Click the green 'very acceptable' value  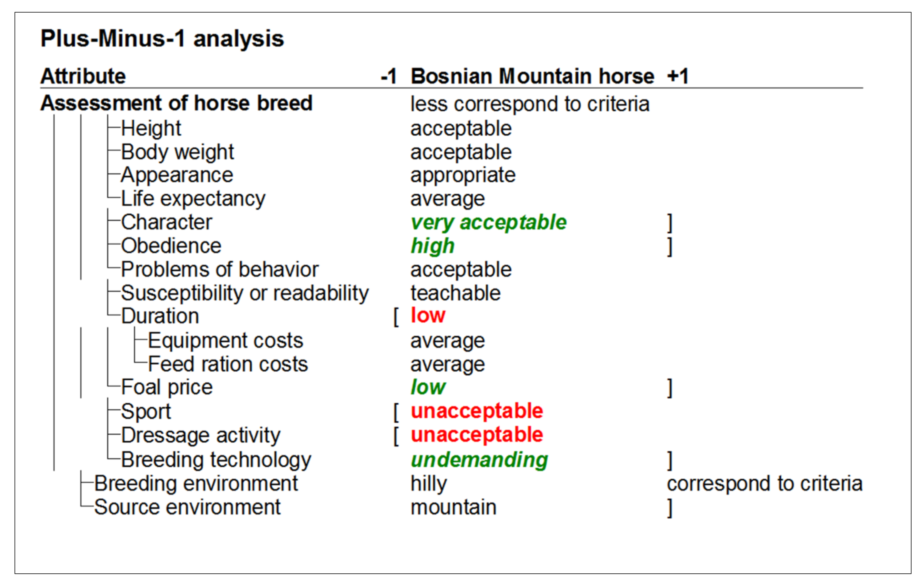pos(488,223)
